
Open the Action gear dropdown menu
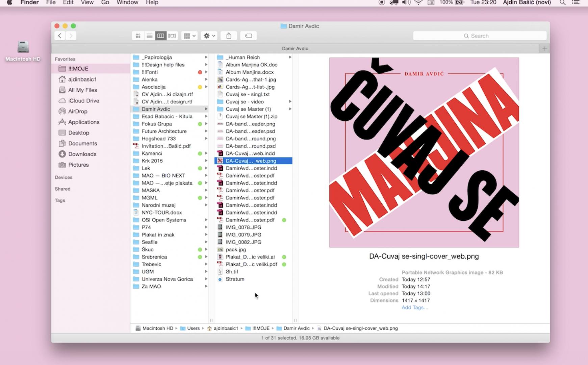click(209, 36)
